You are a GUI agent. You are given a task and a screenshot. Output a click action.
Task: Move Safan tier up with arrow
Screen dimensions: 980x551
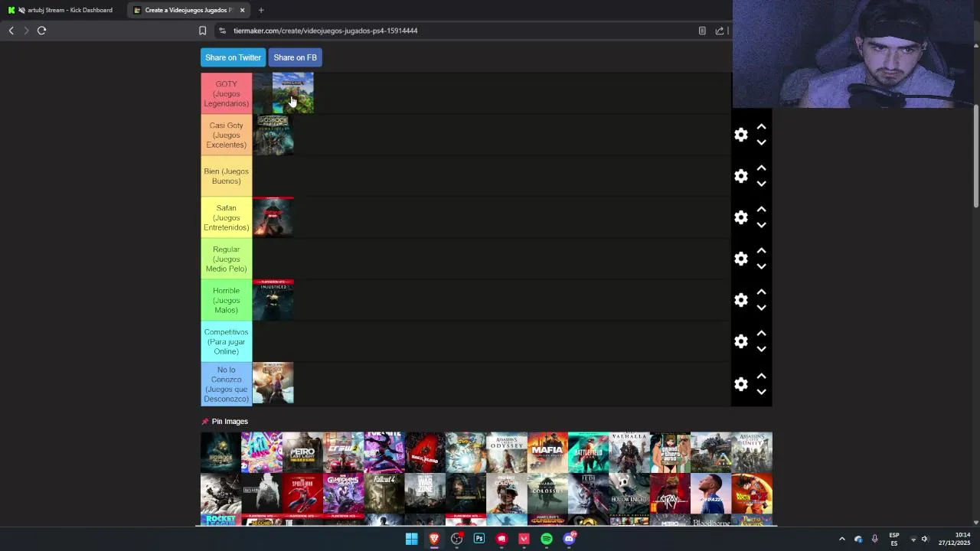tap(761, 210)
